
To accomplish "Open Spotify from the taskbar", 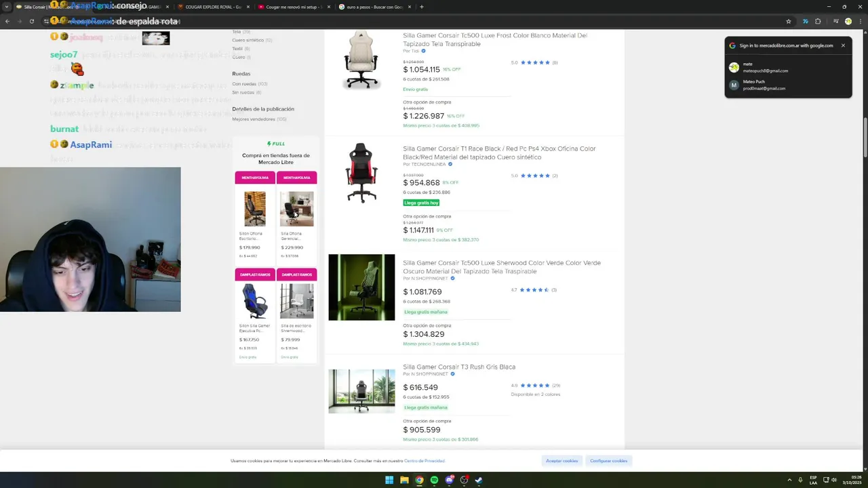I will tap(434, 480).
